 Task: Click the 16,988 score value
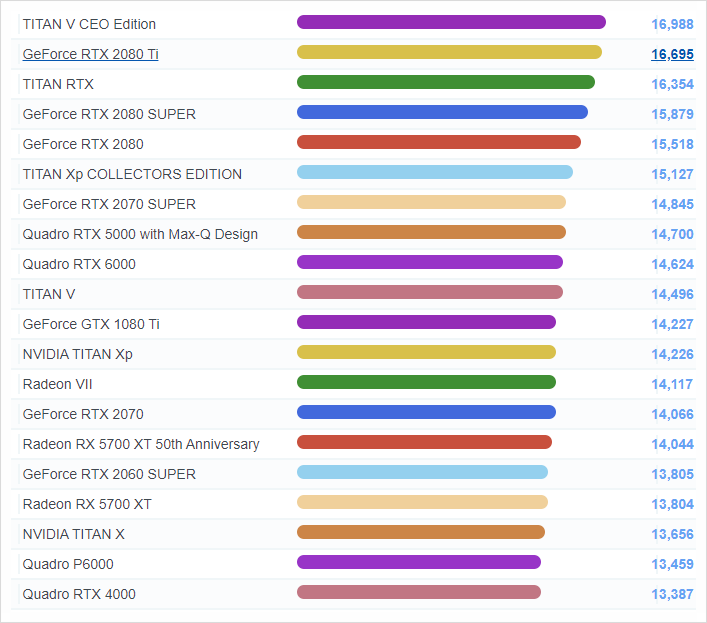pos(672,24)
